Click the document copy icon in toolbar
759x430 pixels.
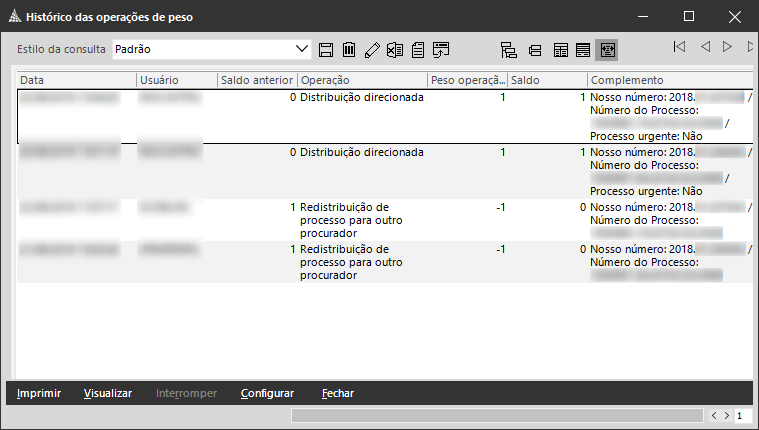418,49
